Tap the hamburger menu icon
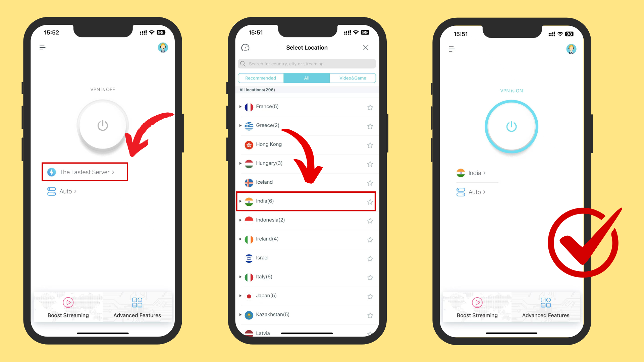Image resolution: width=644 pixels, height=362 pixels. (43, 48)
